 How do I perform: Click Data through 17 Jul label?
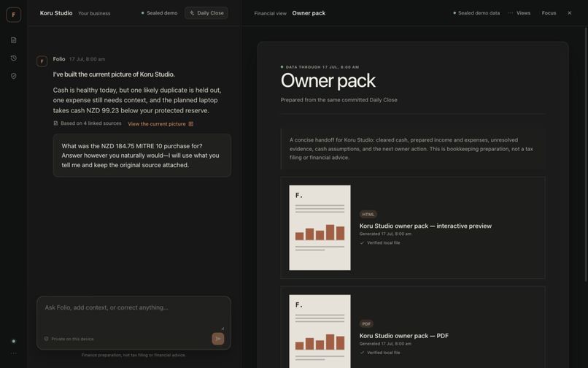tap(320, 67)
